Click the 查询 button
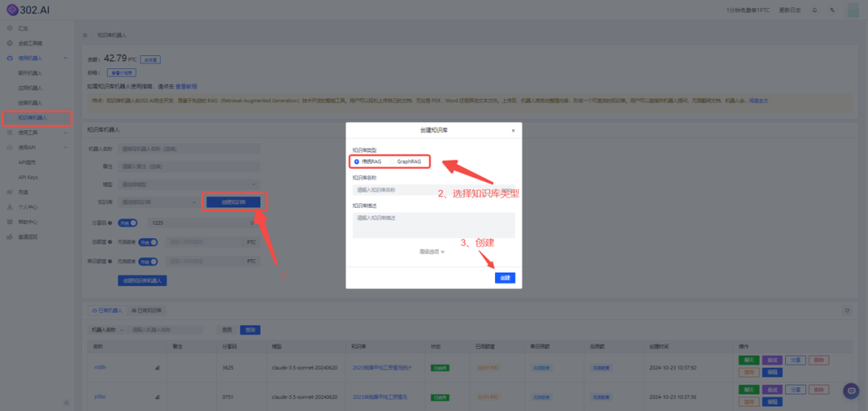This screenshot has width=868, height=411. [x=250, y=330]
